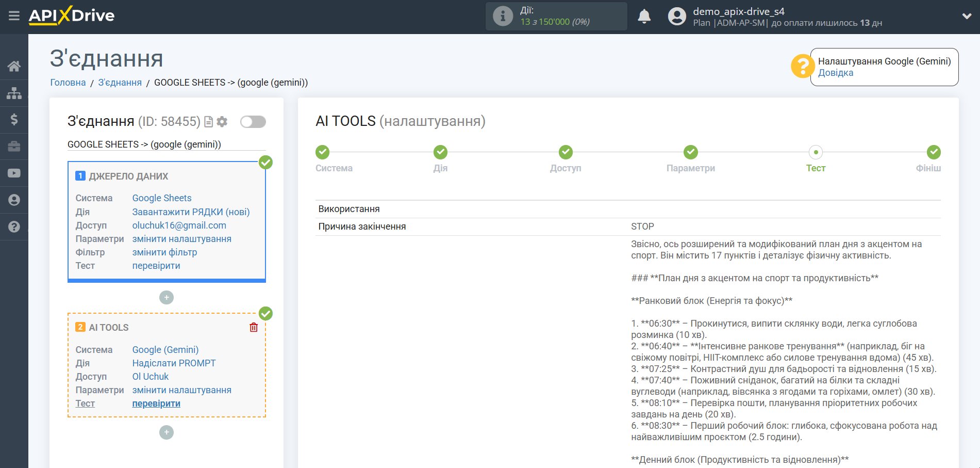
Task: Open help question icon in sidebar
Action: pos(14,227)
